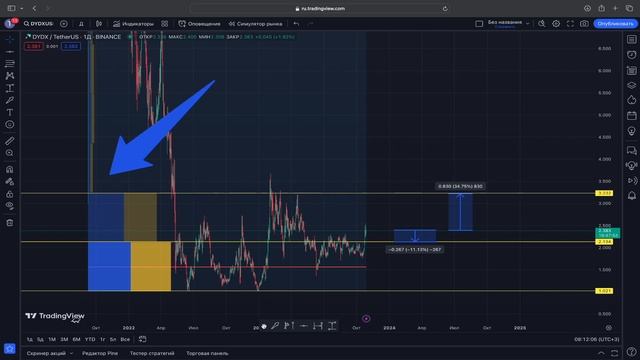The image size is (640, 360).
Task: Open the alerts clock panel in right sidebar
Action: (631, 55)
